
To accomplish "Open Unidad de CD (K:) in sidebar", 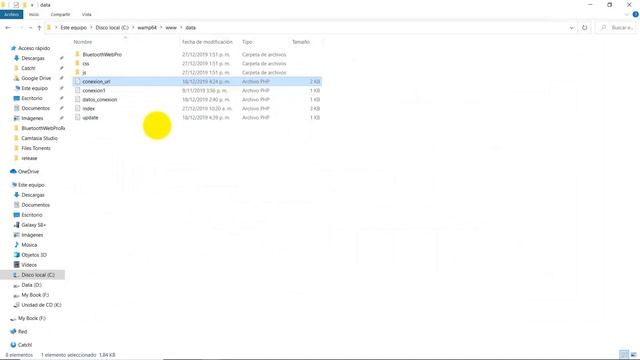I will [41, 305].
